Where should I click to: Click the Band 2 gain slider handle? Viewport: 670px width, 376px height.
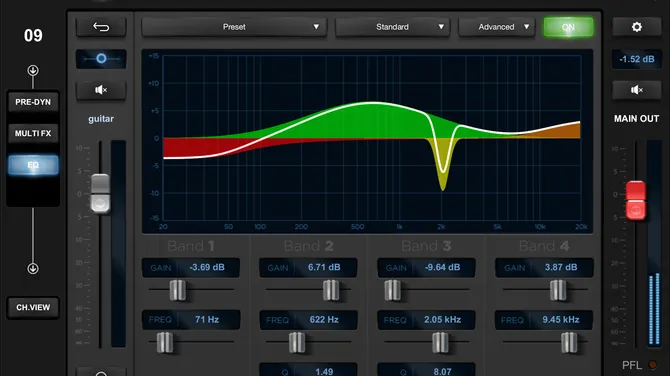(x=331, y=290)
